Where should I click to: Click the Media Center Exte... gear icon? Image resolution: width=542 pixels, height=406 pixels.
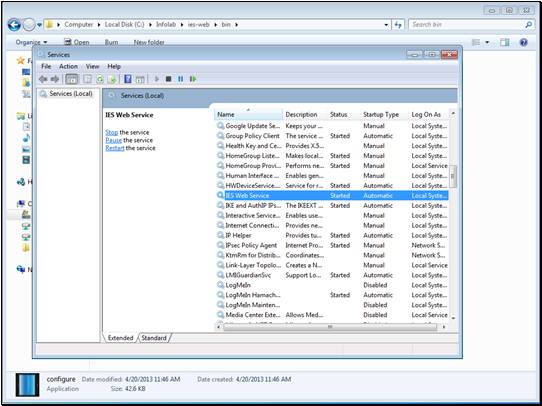(220, 315)
